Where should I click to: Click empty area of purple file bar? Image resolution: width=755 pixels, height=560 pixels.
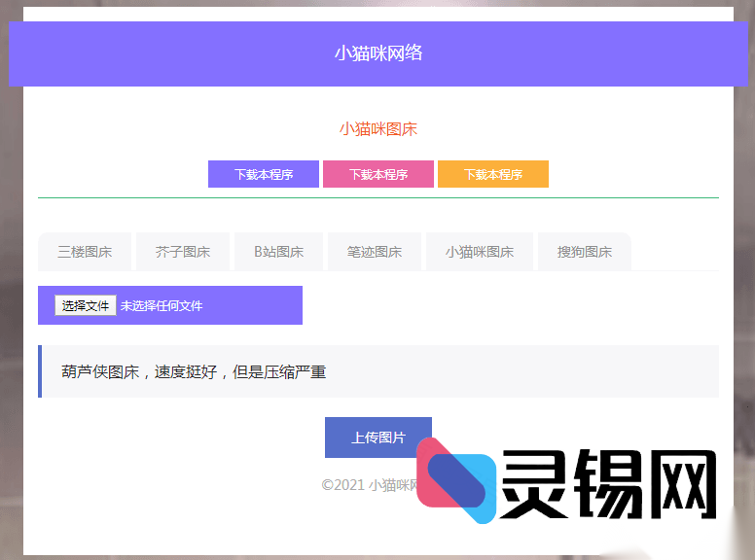pyautogui.click(x=258, y=306)
